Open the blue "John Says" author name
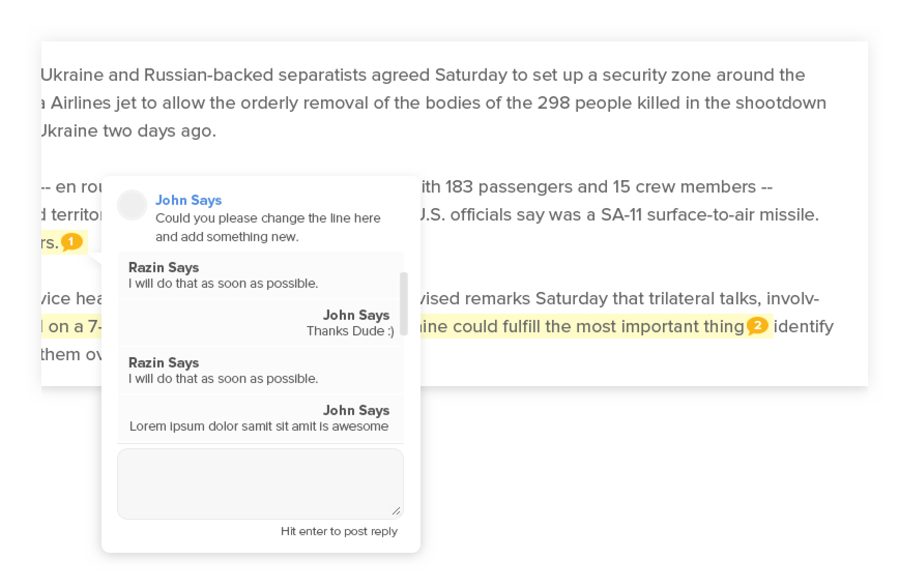The width and height of the screenshot is (899, 588). click(x=189, y=200)
